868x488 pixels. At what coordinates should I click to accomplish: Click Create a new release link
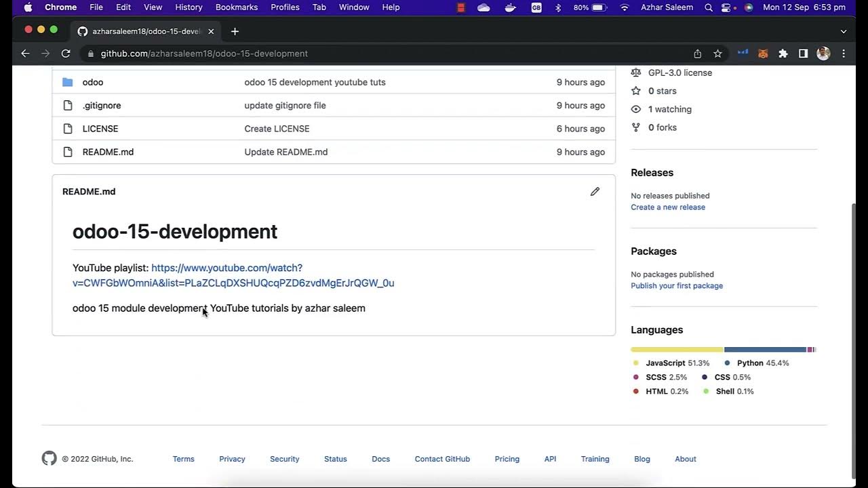pos(668,207)
